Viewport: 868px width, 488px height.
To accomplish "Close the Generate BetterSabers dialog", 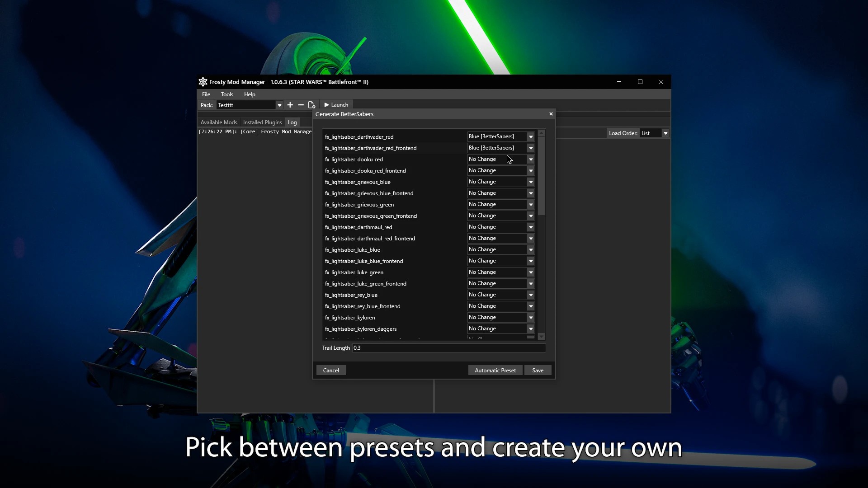I will click(551, 114).
